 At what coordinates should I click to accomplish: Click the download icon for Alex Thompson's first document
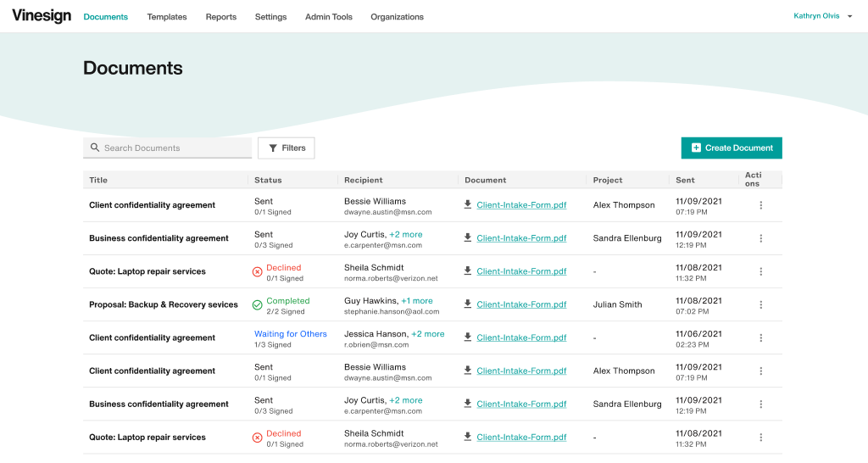467,204
